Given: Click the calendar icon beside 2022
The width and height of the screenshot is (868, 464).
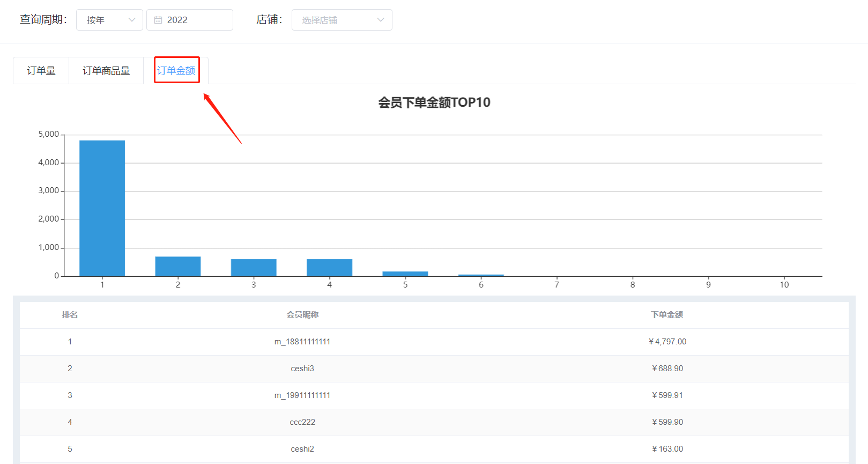Looking at the screenshot, I should coord(158,20).
